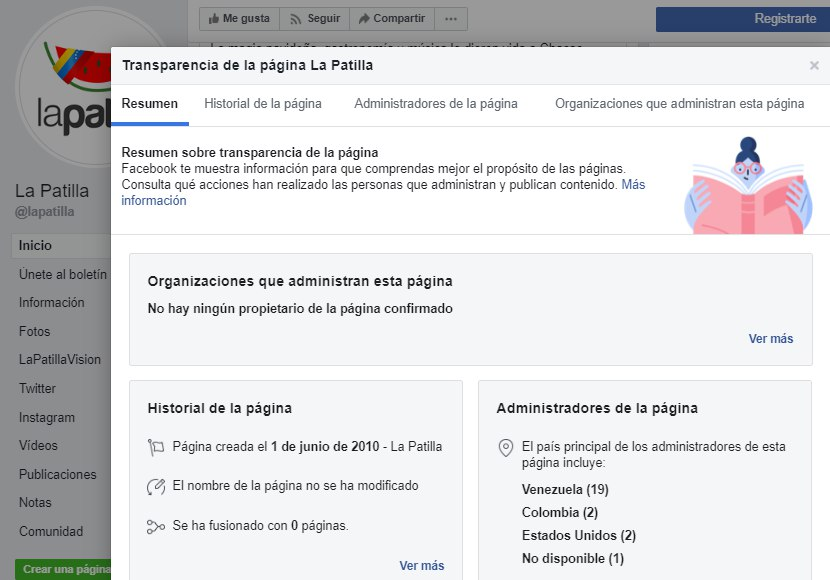Viewport: 830px width, 580px height.
Task: Open Vídeos in the sidebar
Action: [x=38, y=446]
